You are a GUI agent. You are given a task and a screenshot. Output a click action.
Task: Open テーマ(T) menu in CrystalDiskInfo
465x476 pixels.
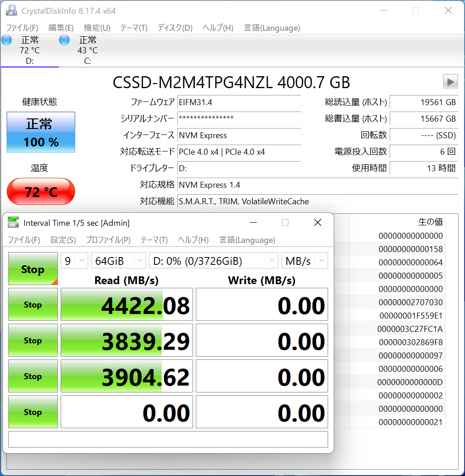click(134, 28)
